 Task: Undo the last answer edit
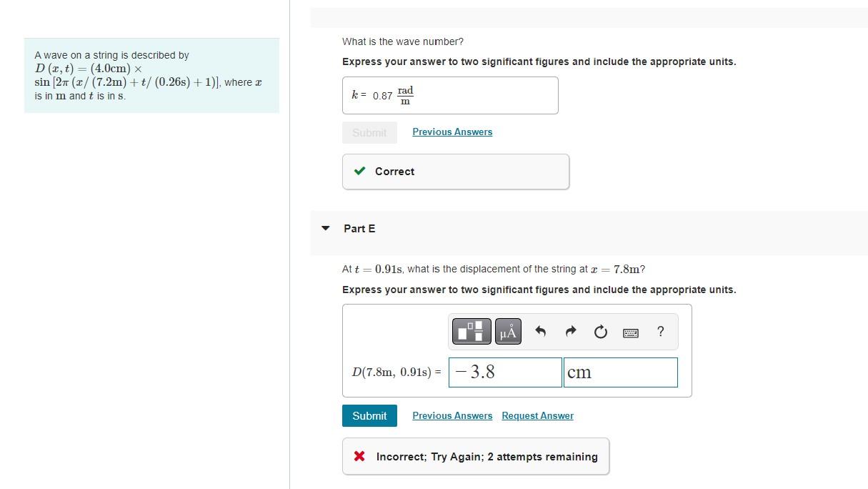pos(540,331)
